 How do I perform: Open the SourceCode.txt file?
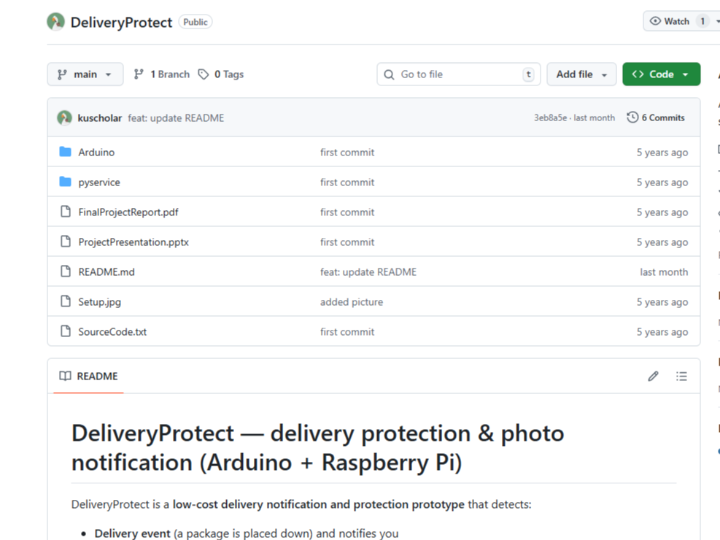[112, 332]
